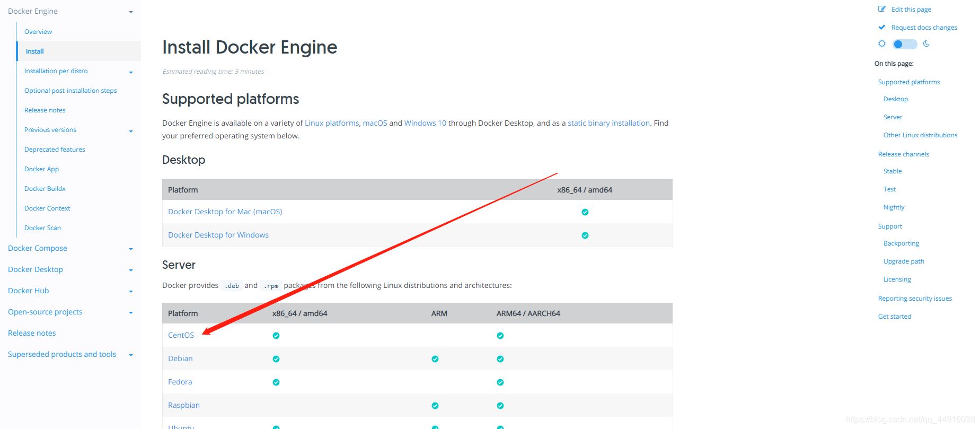Jump to Release channels section
980x429 pixels.
(x=903, y=154)
